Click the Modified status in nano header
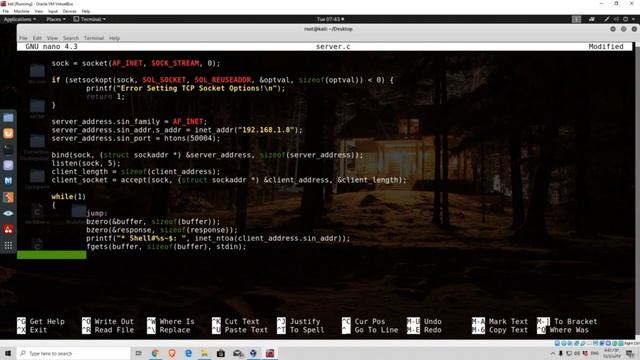The width and height of the screenshot is (640, 360). pos(606,47)
